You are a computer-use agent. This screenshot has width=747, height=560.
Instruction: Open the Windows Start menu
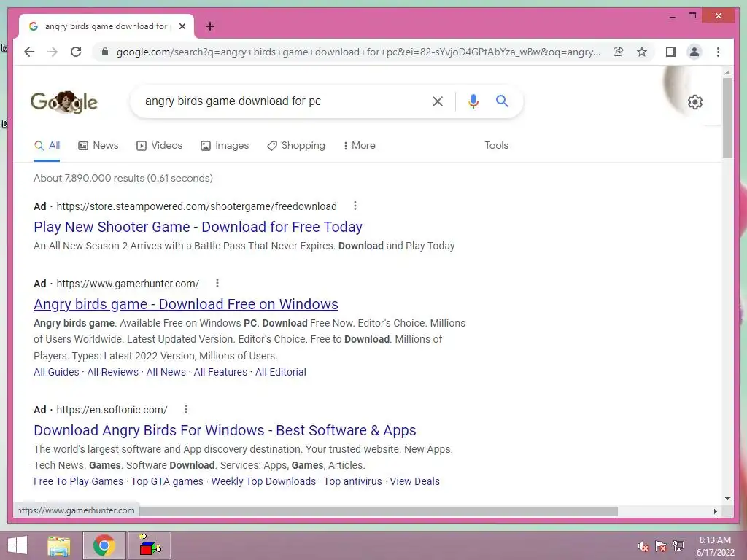18,545
